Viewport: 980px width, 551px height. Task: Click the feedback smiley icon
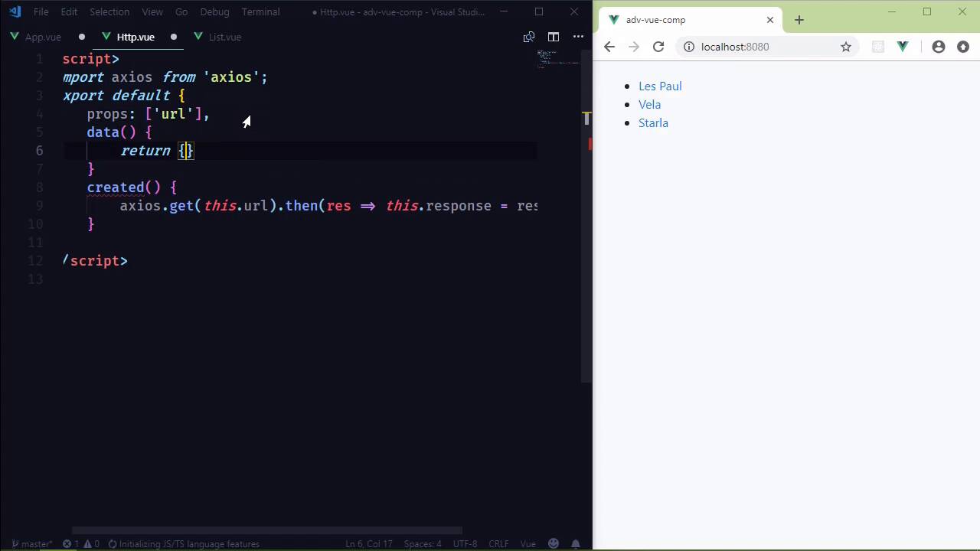[x=554, y=544]
